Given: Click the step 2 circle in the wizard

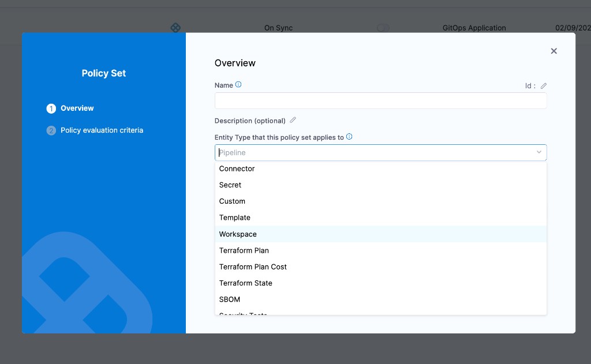Looking at the screenshot, I should (51, 130).
